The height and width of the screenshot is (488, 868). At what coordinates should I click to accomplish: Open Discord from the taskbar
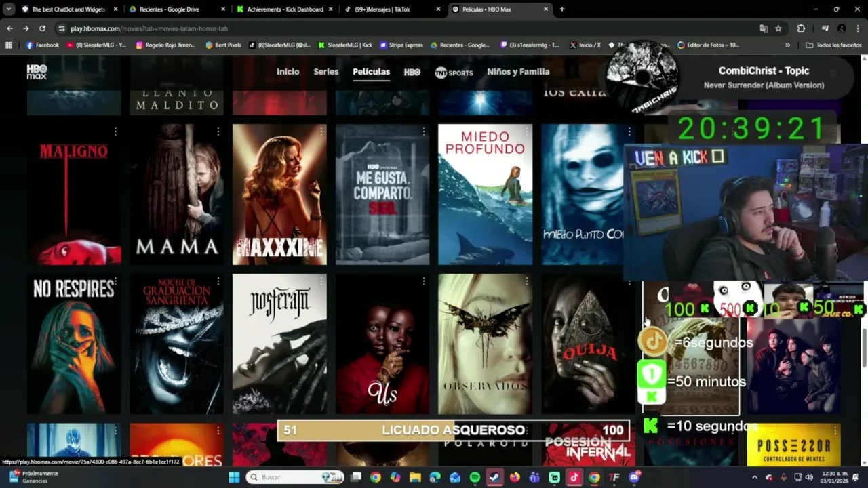click(634, 477)
